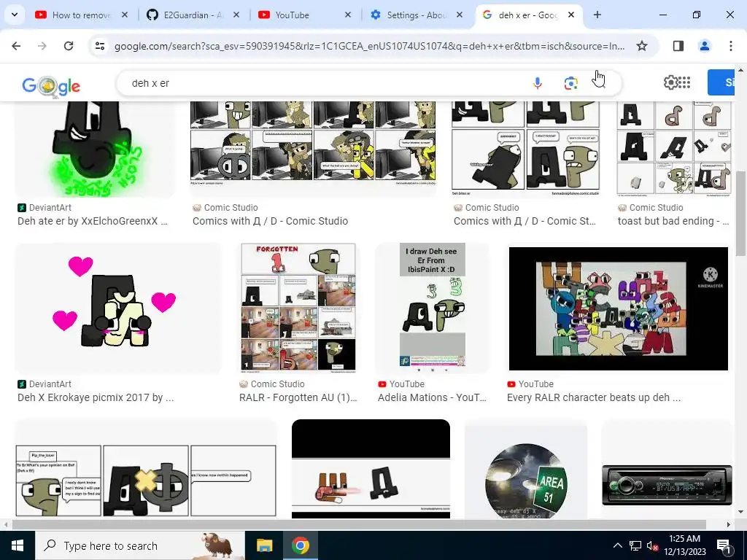
Task: Click the DeviantArt source label above 'Deh ate er'
Action: (x=44, y=208)
